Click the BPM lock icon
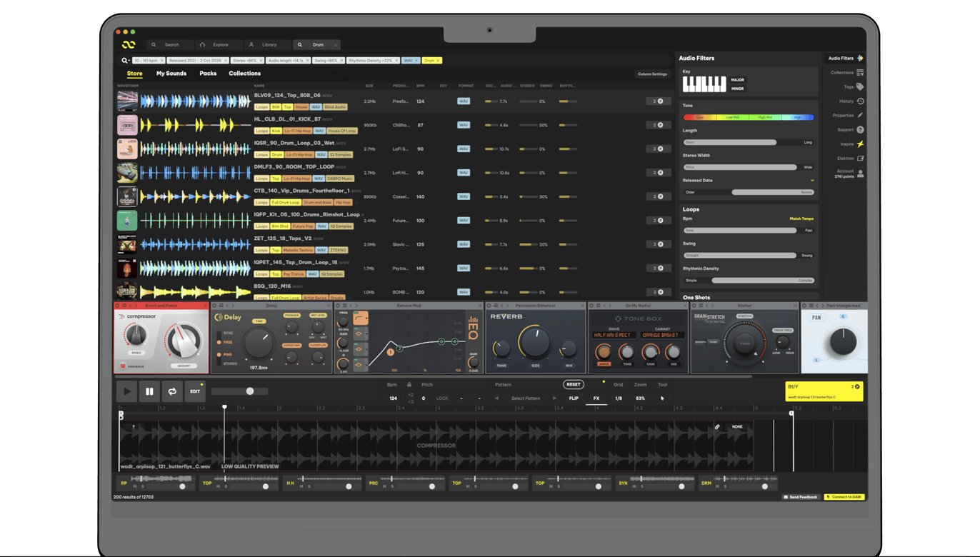This screenshot has width=980, height=557. pos(409,384)
